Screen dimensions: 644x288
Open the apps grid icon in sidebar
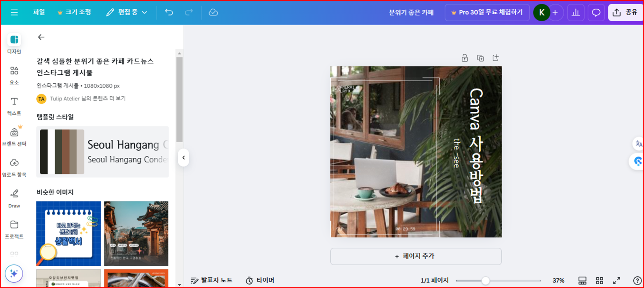(14, 254)
